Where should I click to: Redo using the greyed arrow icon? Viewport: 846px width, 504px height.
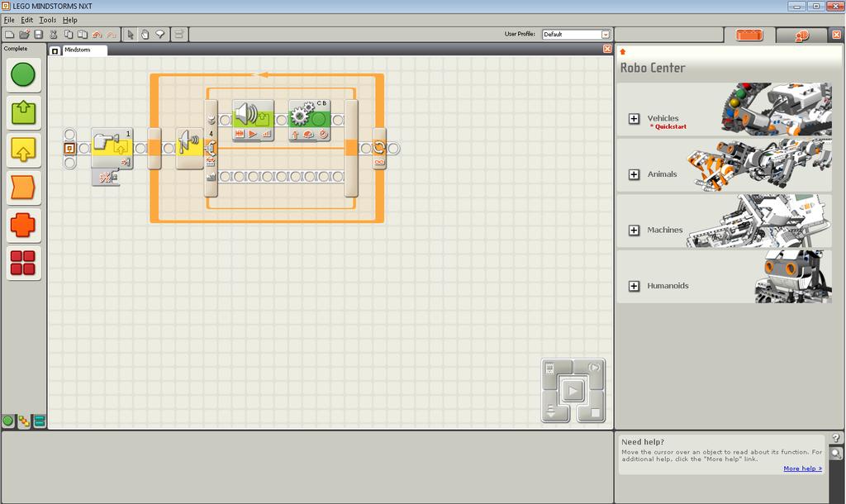(x=112, y=35)
